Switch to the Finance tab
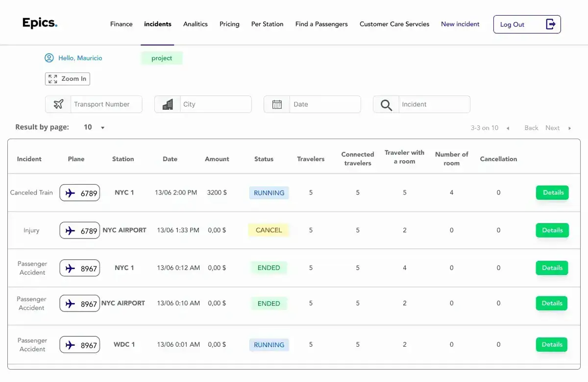The image size is (588, 382). pyautogui.click(x=121, y=24)
